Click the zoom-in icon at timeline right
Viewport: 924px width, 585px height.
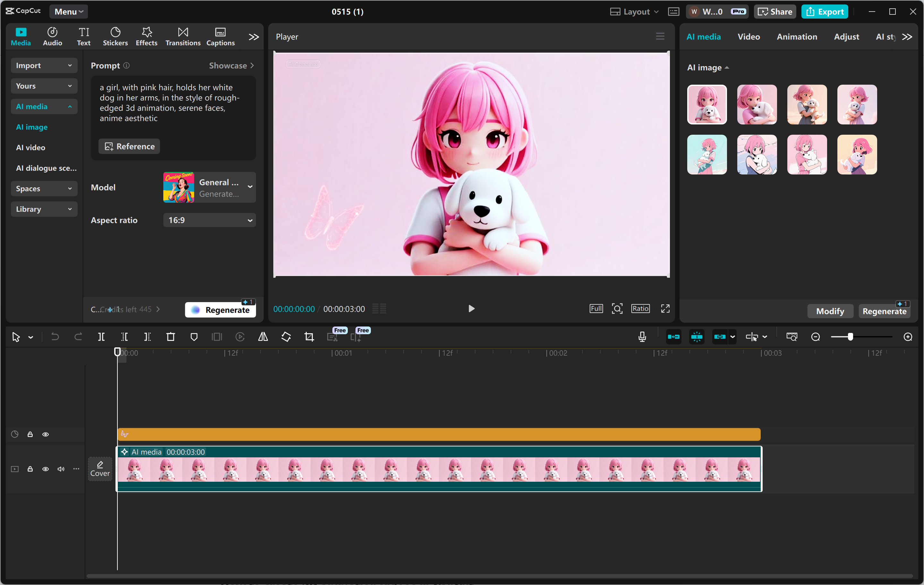click(908, 337)
